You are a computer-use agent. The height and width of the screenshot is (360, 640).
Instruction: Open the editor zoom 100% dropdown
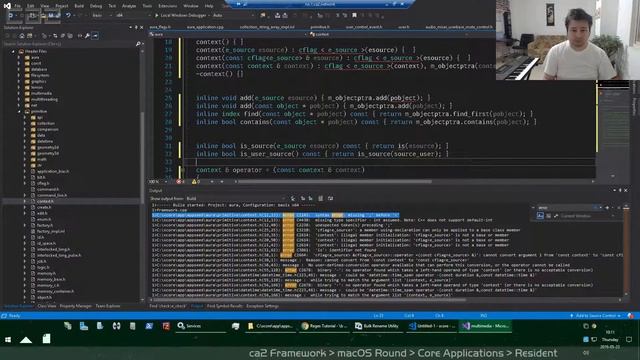[158, 182]
